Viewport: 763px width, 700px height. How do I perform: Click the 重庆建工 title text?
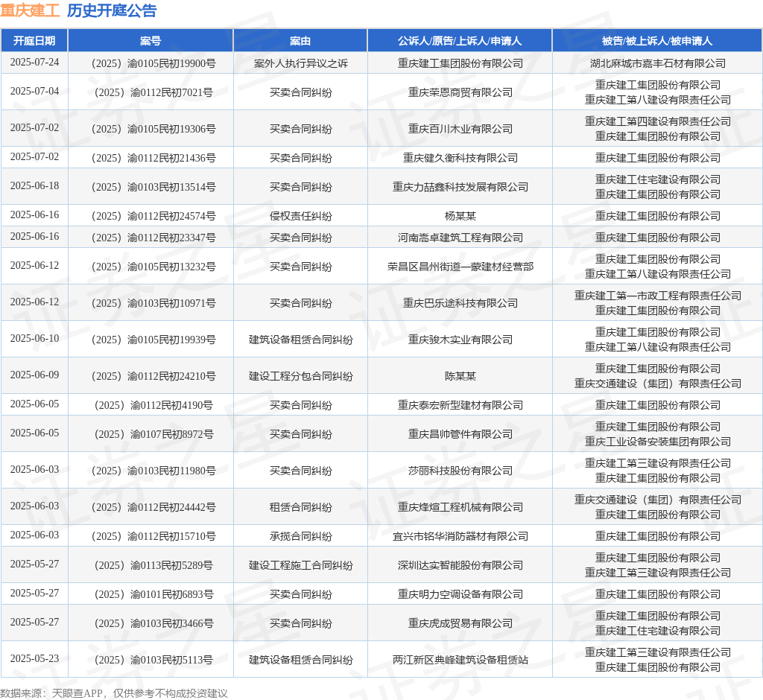pos(30,10)
